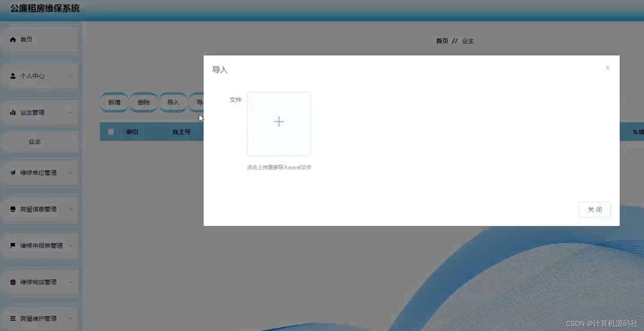Open the 维修完成管理 menu
This screenshot has height=331, width=644.
(40, 282)
